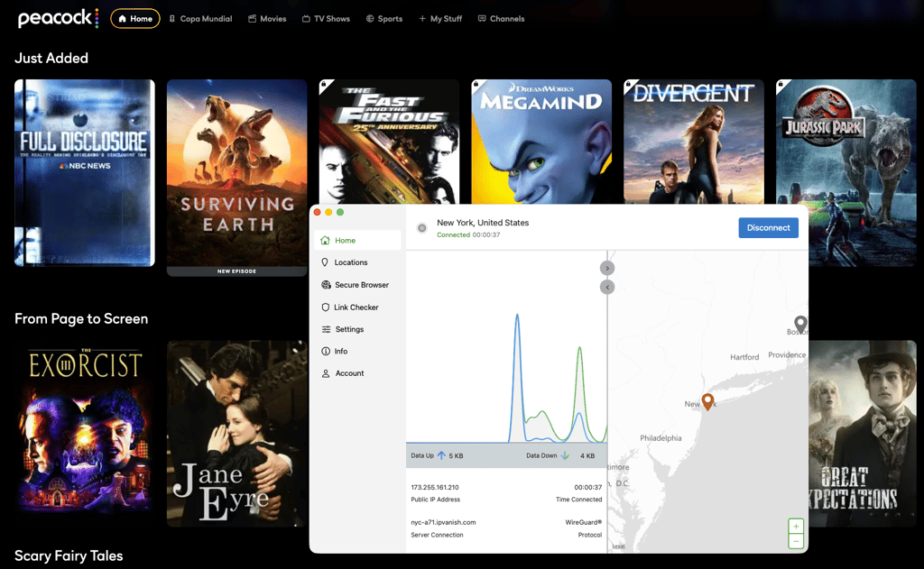Click the Hartford label on the map
Image resolution: width=924 pixels, height=569 pixels.
744,357
